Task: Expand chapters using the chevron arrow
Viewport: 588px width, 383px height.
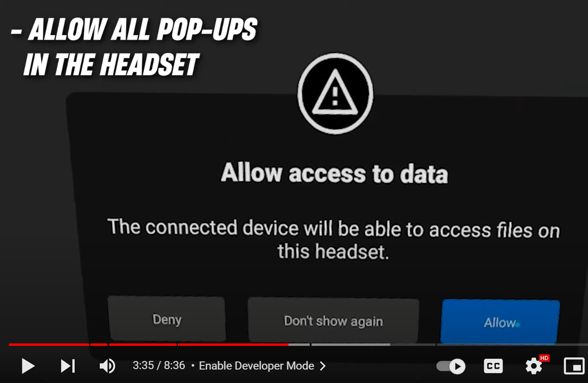Action: coord(322,366)
